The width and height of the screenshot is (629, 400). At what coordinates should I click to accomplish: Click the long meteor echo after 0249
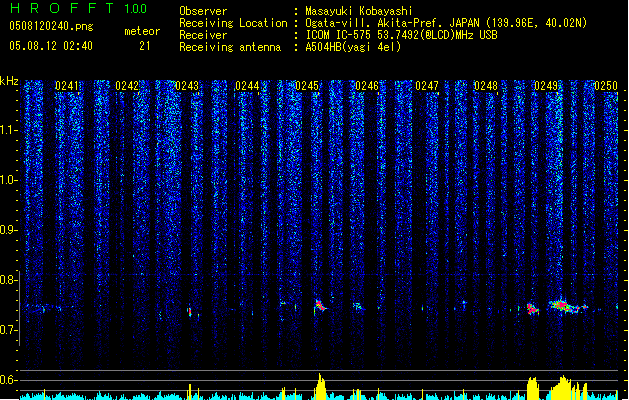[x=567, y=307]
